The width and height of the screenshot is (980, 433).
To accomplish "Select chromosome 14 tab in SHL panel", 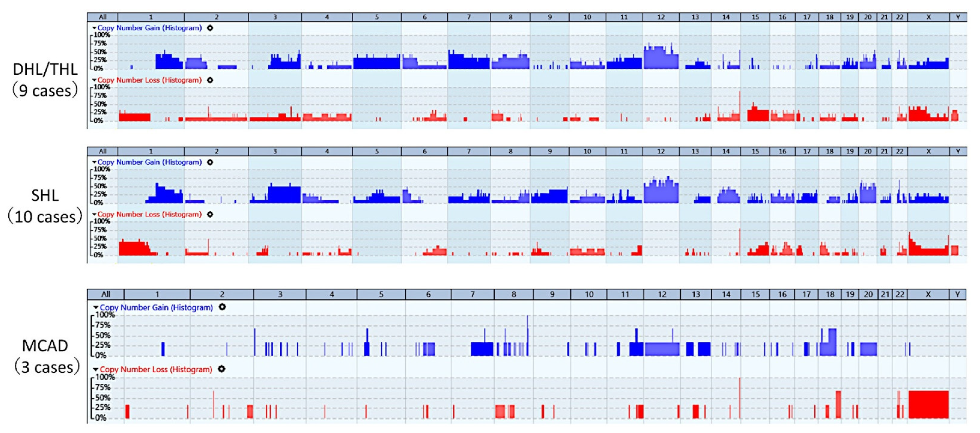I will tap(726, 152).
